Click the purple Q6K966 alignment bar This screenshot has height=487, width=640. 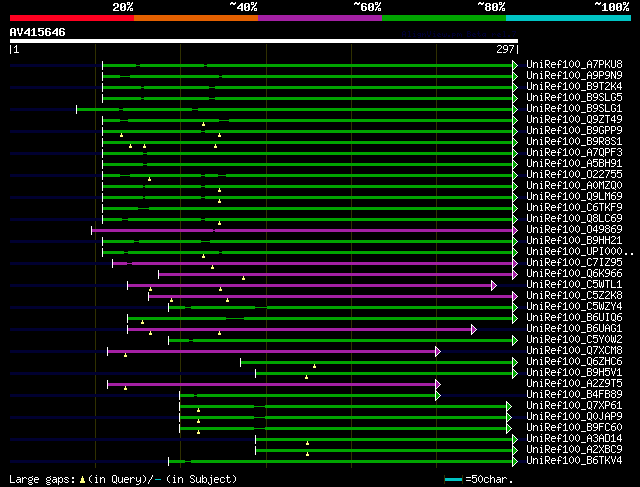pos(336,274)
